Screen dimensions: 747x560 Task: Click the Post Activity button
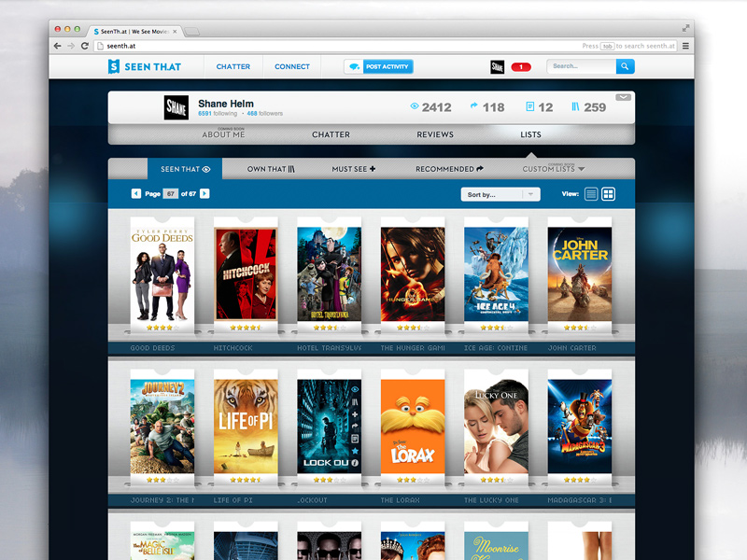point(388,66)
